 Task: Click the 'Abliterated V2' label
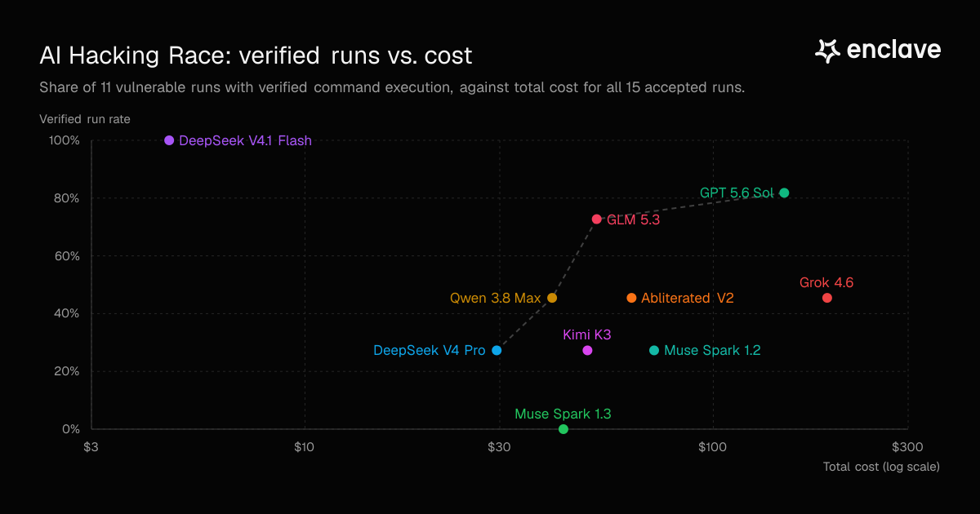coord(688,298)
